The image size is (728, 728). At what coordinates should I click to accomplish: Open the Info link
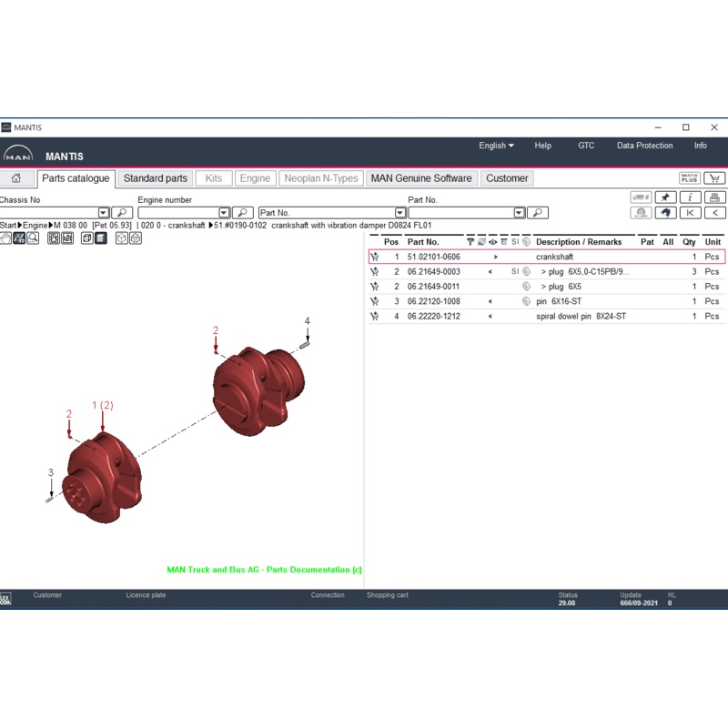click(x=701, y=146)
